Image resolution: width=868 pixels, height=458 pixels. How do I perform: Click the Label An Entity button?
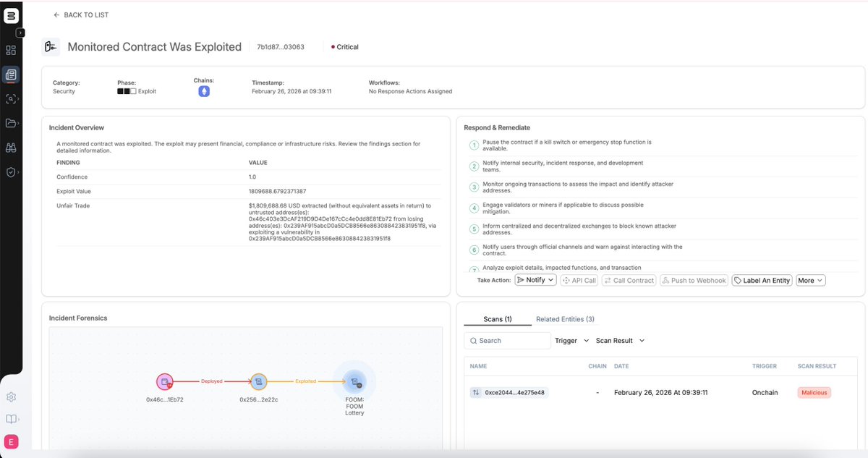coord(762,280)
